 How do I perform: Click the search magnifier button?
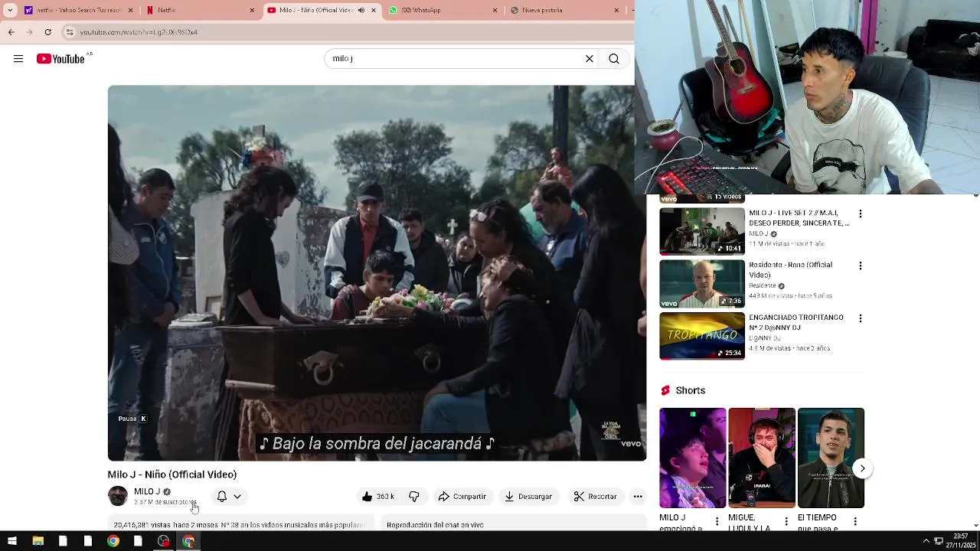coord(614,58)
